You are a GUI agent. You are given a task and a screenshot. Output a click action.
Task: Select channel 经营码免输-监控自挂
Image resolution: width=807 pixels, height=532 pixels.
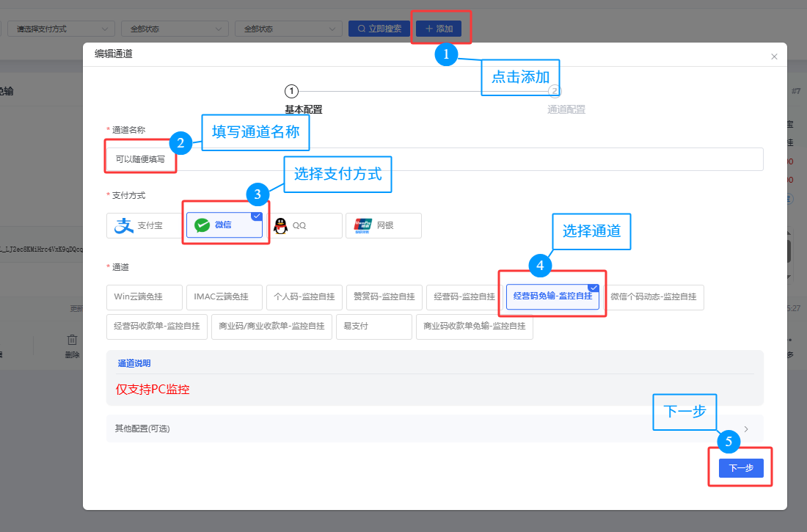point(552,296)
